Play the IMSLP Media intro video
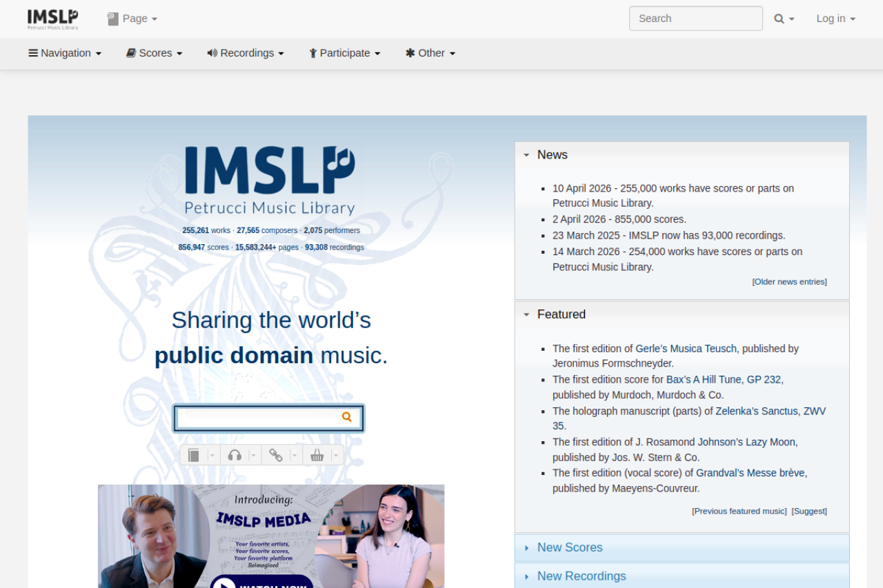This screenshot has width=883, height=588. pyautogui.click(x=224, y=583)
